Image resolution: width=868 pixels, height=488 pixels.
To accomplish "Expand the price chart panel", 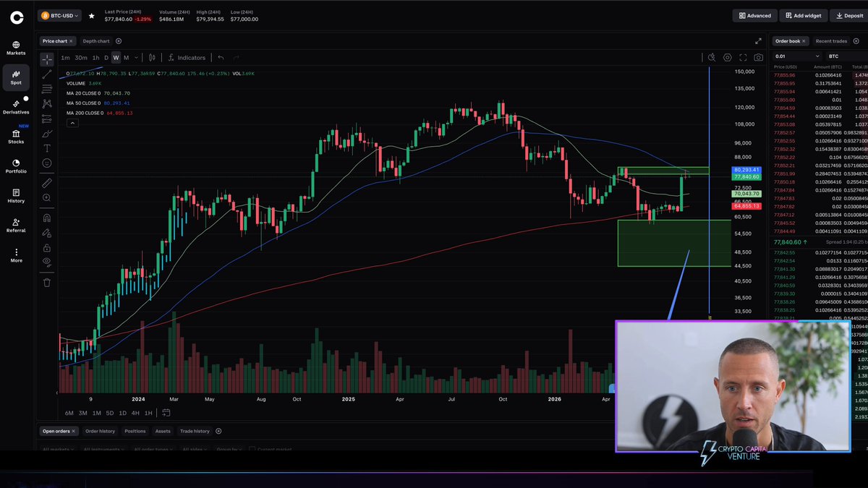I will click(x=758, y=41).
